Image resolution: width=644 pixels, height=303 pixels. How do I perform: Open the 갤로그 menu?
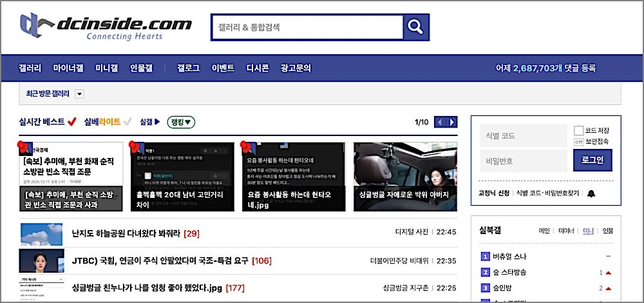coord(188,68)
